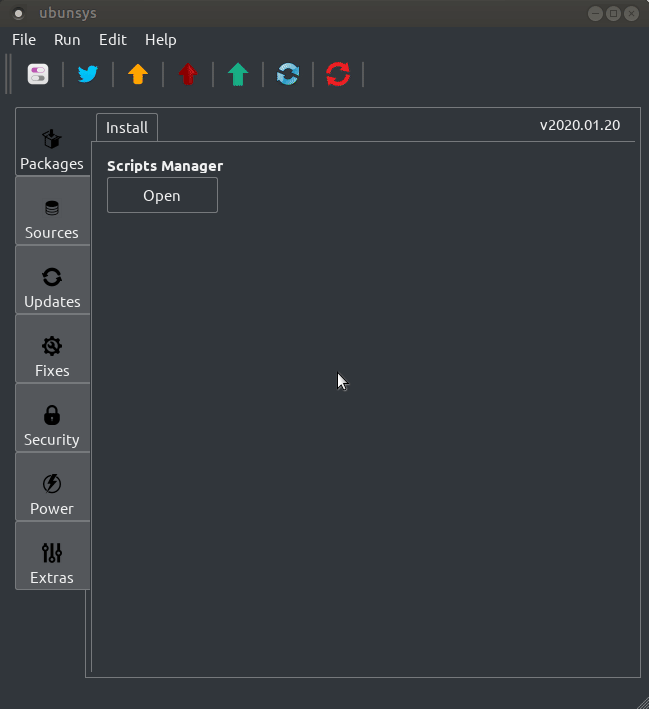Click the ubunsys title bar app icon
The image size is (649, 709).
point(19,14)
